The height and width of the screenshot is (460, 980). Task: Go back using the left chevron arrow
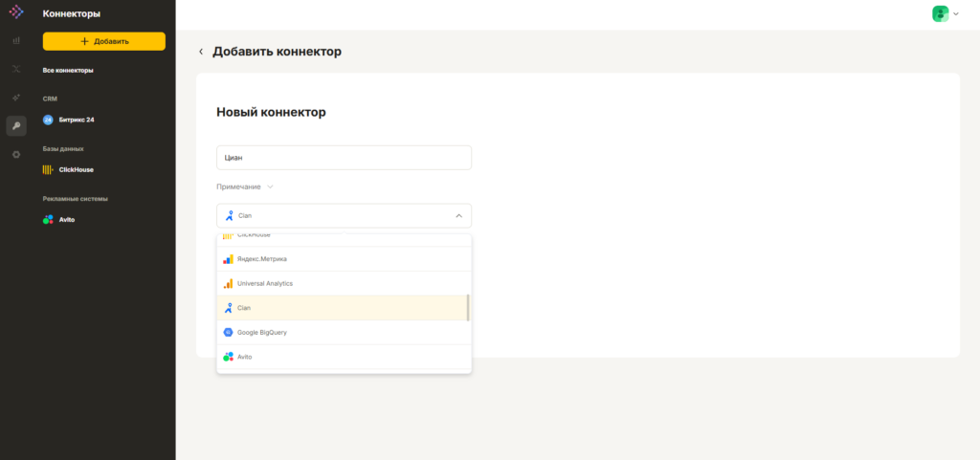[201, 52]
